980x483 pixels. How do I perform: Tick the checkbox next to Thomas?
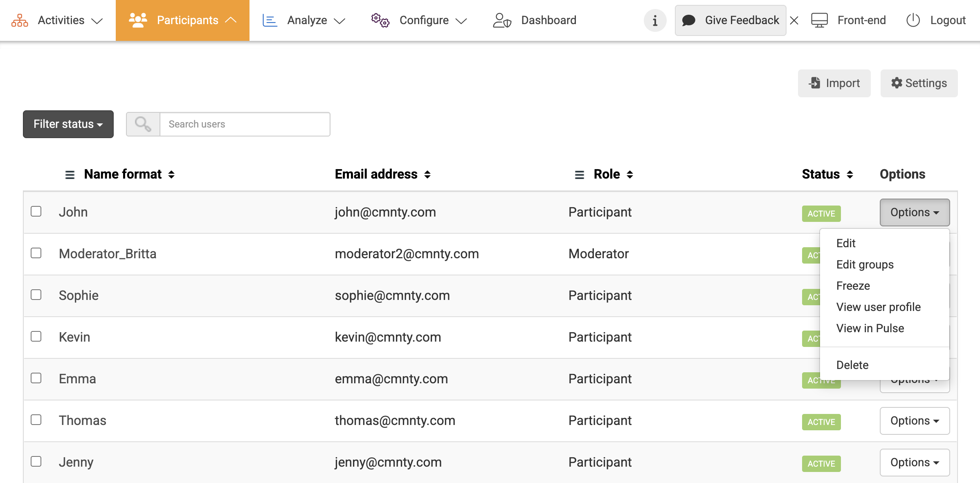36,420
